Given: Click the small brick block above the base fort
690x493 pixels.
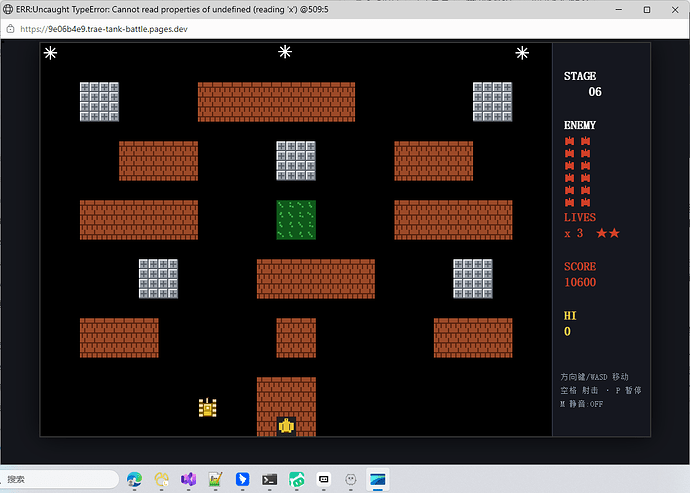Looking at the screenshot, I should click(x=296, y=338).
